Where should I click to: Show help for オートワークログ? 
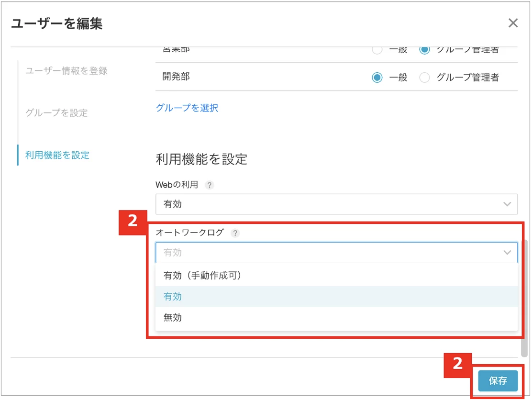click(235, 233)
